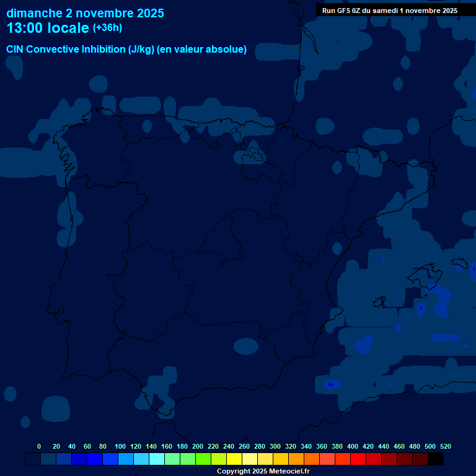Click the legend value "260"

click(244, 446)
